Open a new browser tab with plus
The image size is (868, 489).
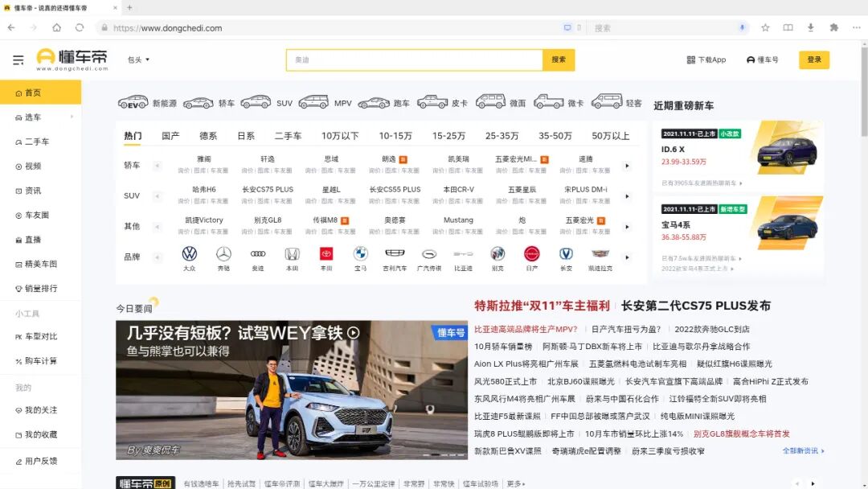point(129,8)
